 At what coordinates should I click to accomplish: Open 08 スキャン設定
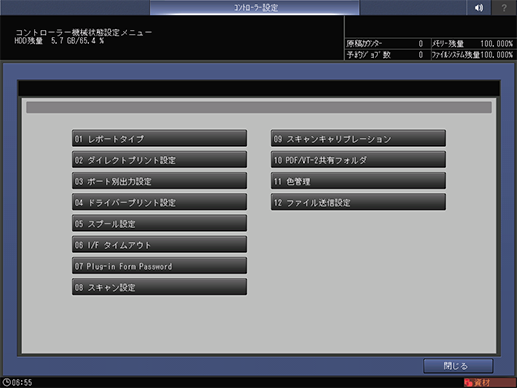159,287
